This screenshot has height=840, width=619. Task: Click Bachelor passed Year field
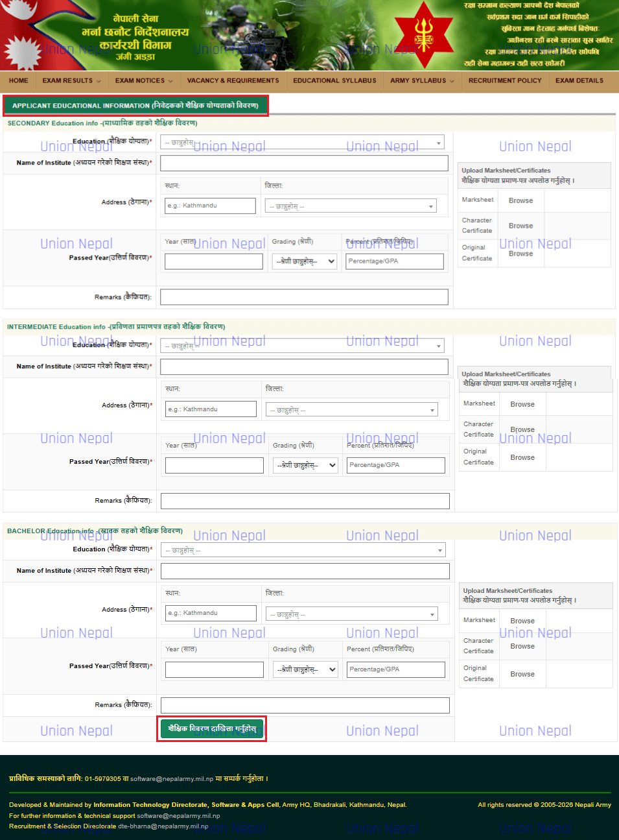pos(215,669)
